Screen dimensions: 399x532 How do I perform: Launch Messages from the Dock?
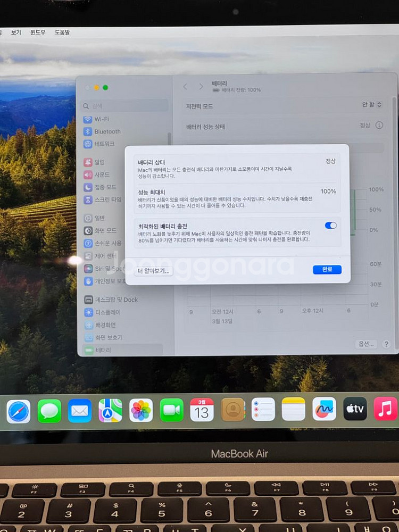coord(49,411)
